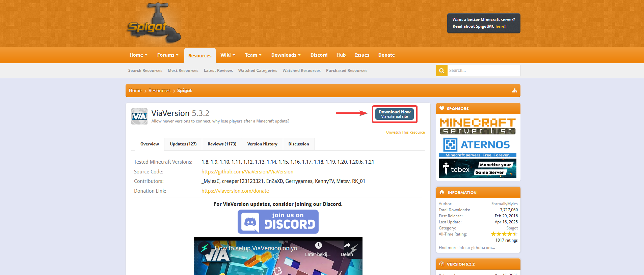Screen dimensions: 644x275
Task: Click the join us on Discord banner
Action: click(x=278, y=222)
